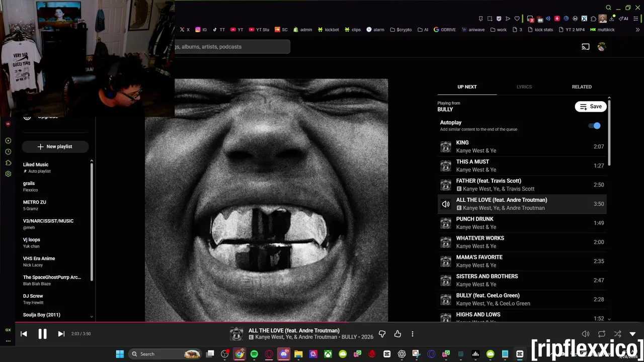Play FATHER (feat. Travis Scott) in queue
This screenshot has height=362, width=644.
pyautogui.click(x=522, y=185)
